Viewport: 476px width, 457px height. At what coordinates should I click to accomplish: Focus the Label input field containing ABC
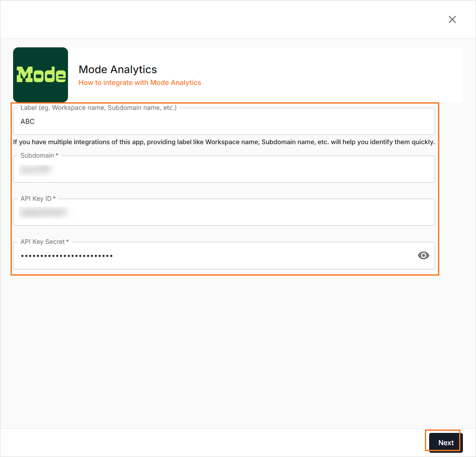coord(224,122)
